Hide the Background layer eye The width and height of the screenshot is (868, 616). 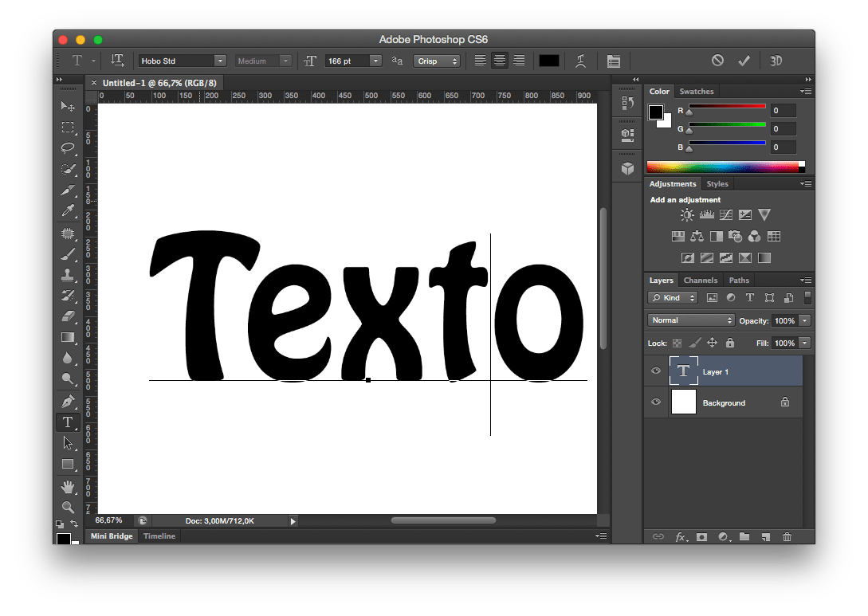[656, 402]
